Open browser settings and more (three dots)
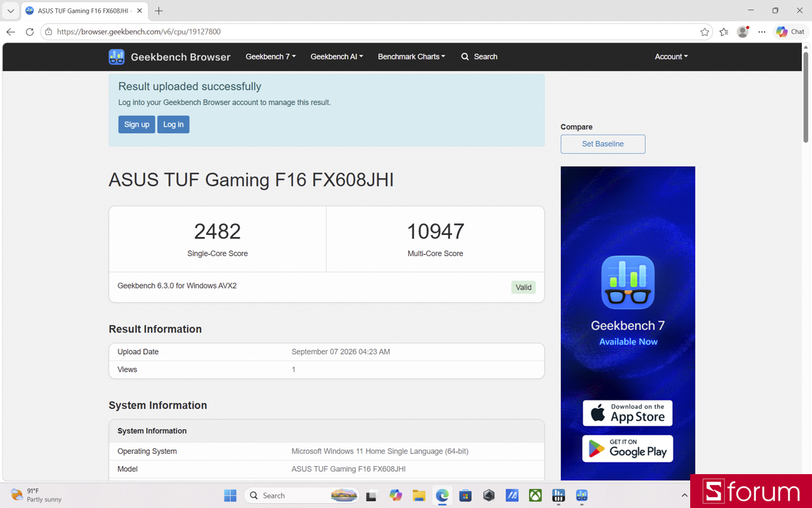Screen dimensions: 812x508 coord(762,32)
